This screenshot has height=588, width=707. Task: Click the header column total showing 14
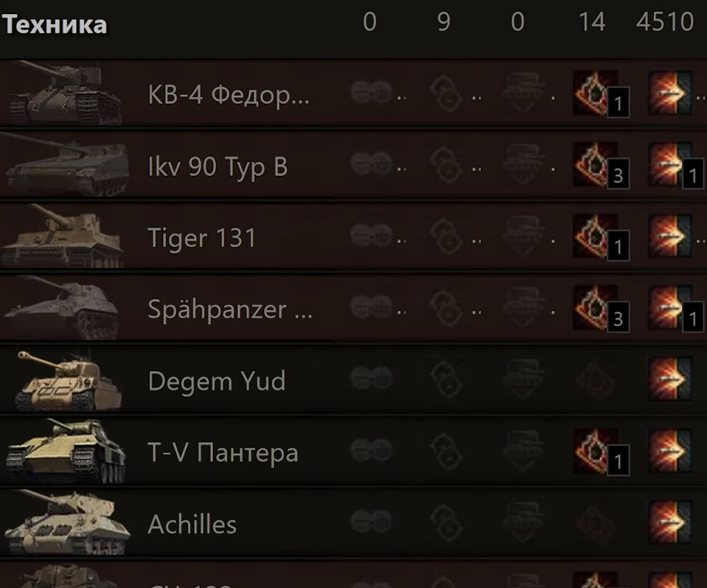coord(591,21)
